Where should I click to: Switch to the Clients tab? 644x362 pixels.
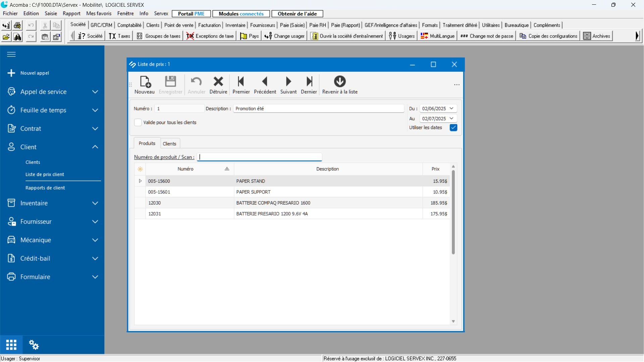[x=169, y=144]
